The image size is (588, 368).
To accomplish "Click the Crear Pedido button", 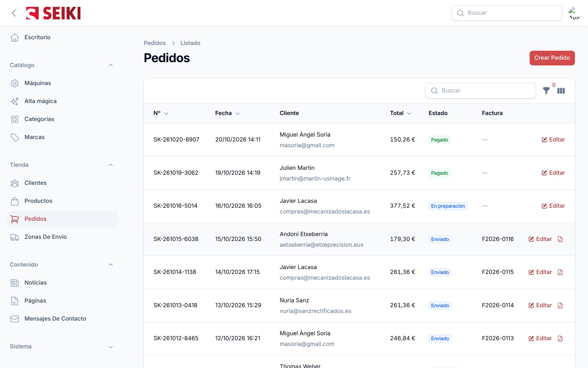I will tap(552, 58).
